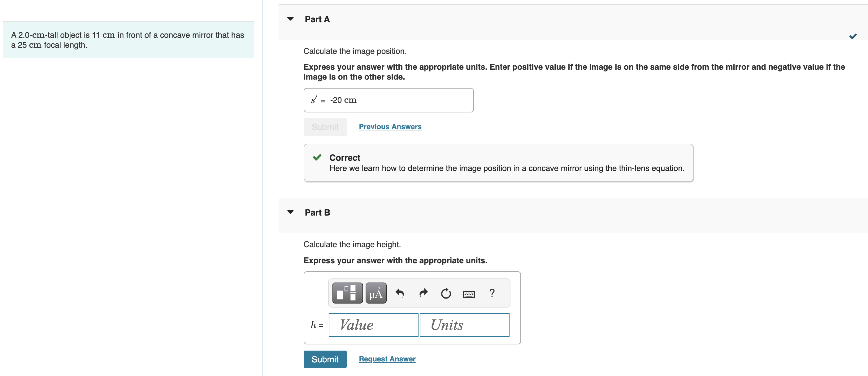
Task: Click the Part A completed checkmark icon
Action: pyautogui.click(x=853, y=36)
